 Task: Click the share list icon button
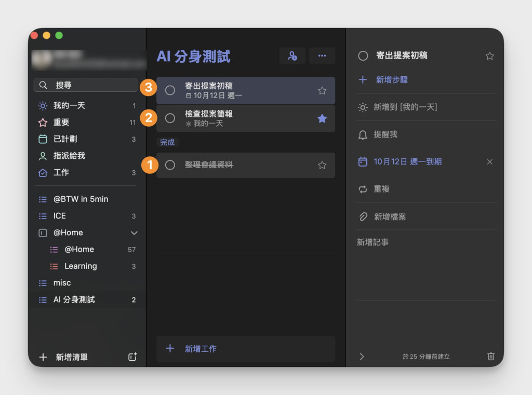point(292,56)
